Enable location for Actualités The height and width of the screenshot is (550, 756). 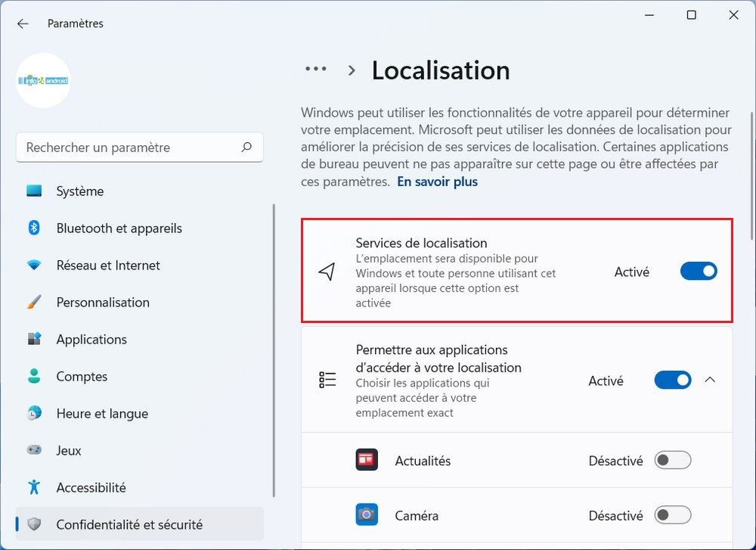click(672, 460)
